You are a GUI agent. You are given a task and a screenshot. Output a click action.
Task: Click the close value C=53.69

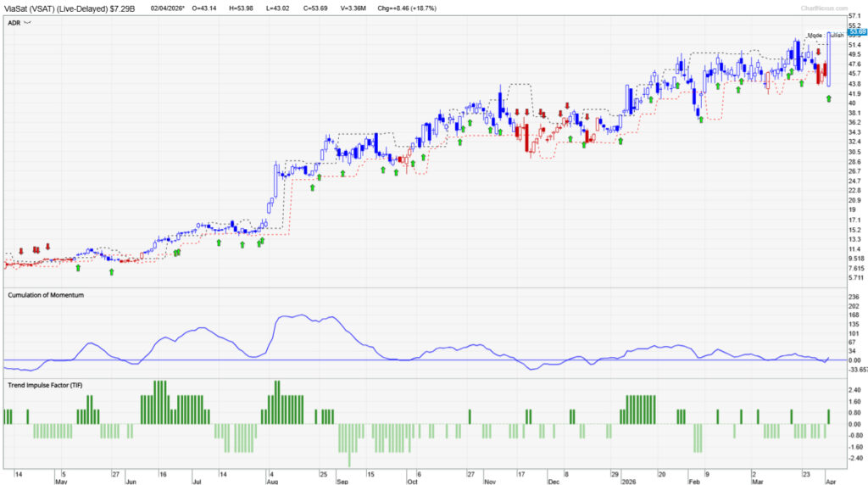[x=315, y=8]
